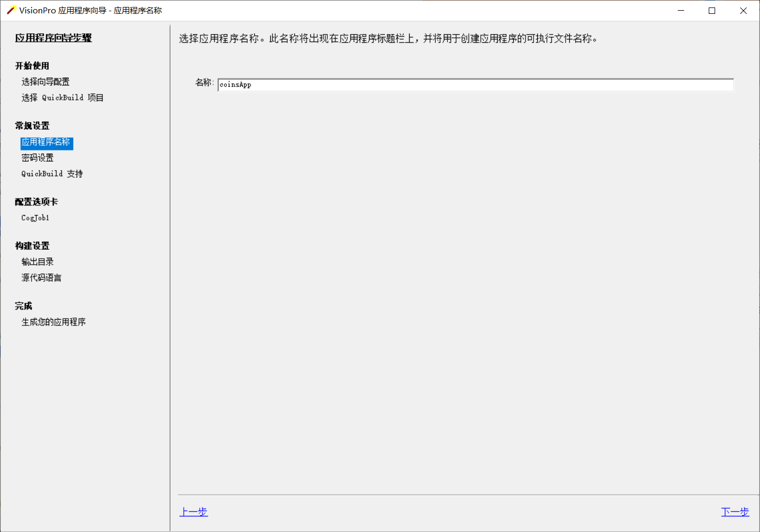This screenshot has width=760, height=532.
Task: Click the 下一步 navigation link
Action: tap(735, 511)
